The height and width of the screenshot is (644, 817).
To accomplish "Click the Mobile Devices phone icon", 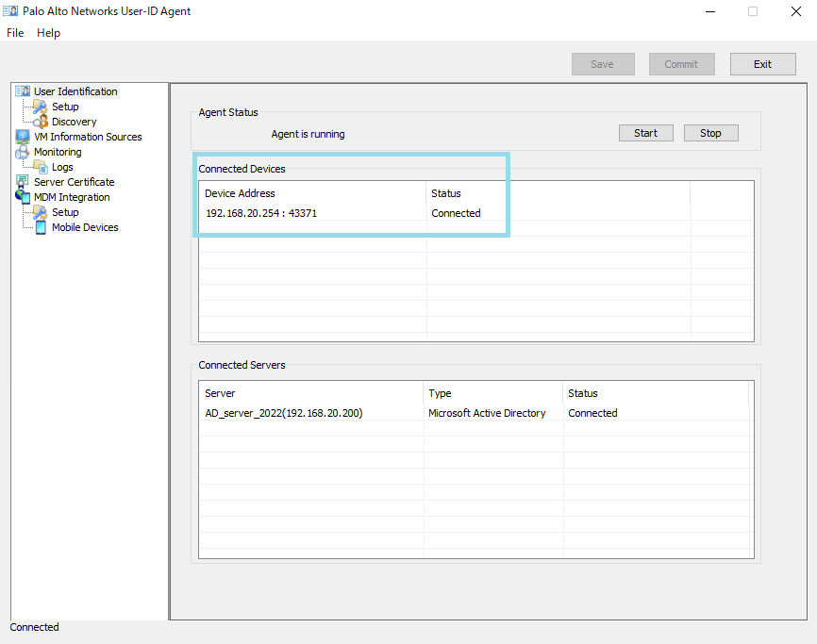I will [x=41, y=227].
